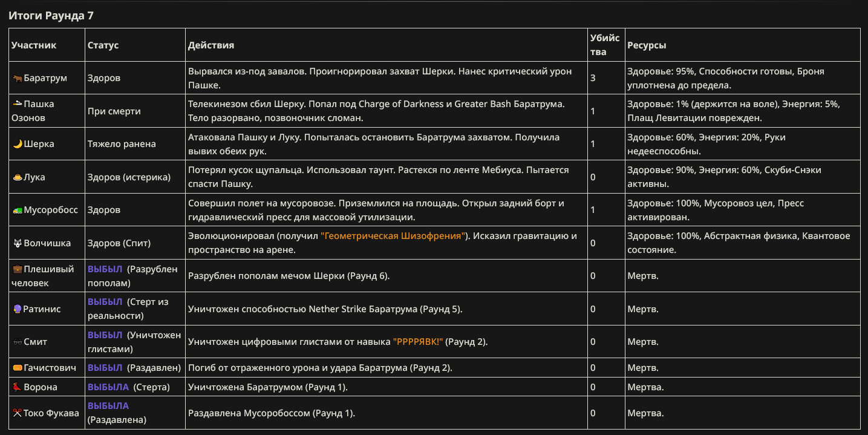Click the Итоги Раунда 7 heading

51,16
